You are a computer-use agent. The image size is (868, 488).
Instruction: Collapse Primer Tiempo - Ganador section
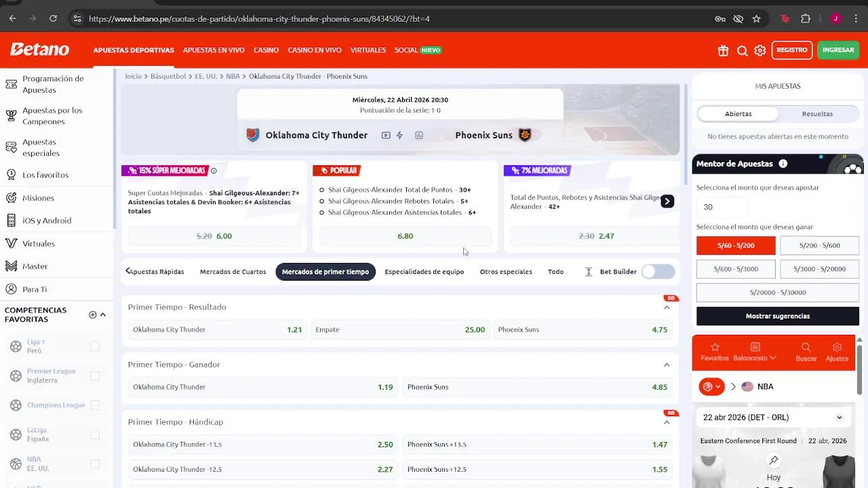coord(667,365)
